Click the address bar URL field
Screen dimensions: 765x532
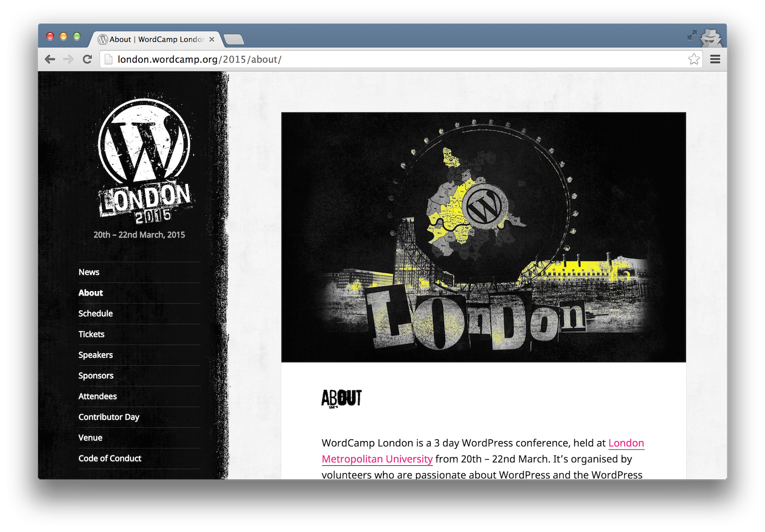398,59
